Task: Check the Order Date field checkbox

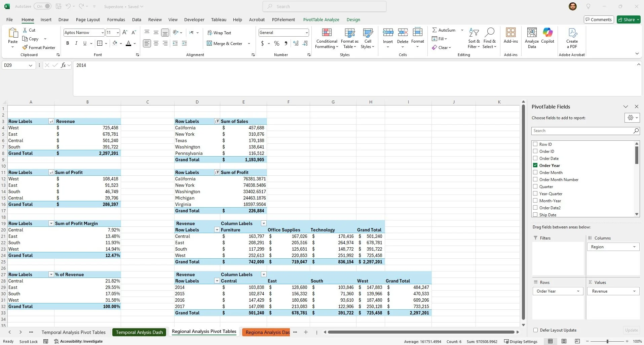Action: (x=535, y=158)
